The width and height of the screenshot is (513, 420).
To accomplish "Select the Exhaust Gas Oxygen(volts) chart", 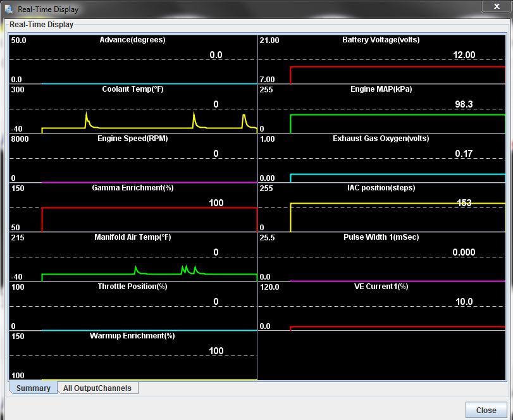I will coord(381,158).
